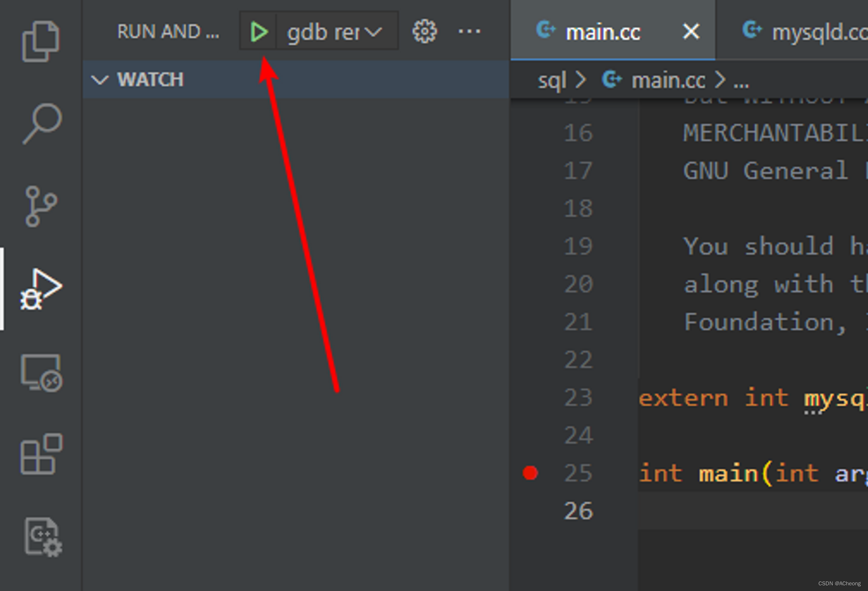Click line number 16 in the gutter

578,133
